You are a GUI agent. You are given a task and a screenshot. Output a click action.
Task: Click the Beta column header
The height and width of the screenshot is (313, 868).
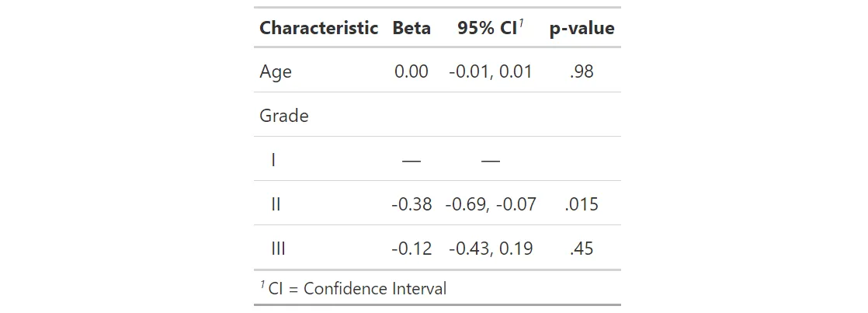tap(411, 29)
